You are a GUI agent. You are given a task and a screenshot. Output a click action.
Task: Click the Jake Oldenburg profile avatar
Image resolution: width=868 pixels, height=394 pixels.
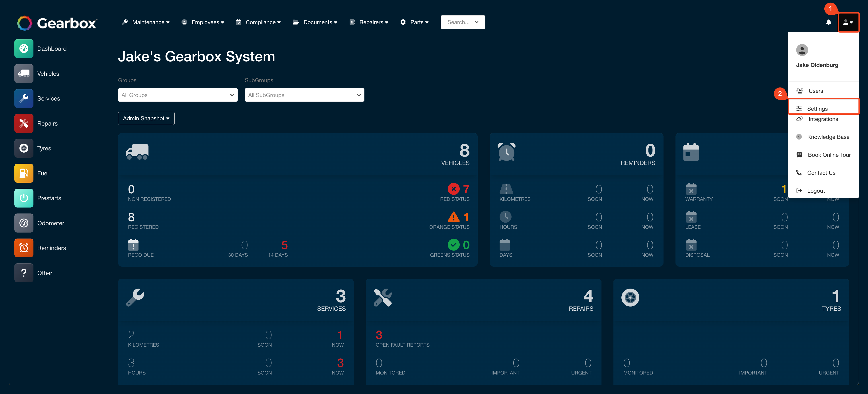802,50
